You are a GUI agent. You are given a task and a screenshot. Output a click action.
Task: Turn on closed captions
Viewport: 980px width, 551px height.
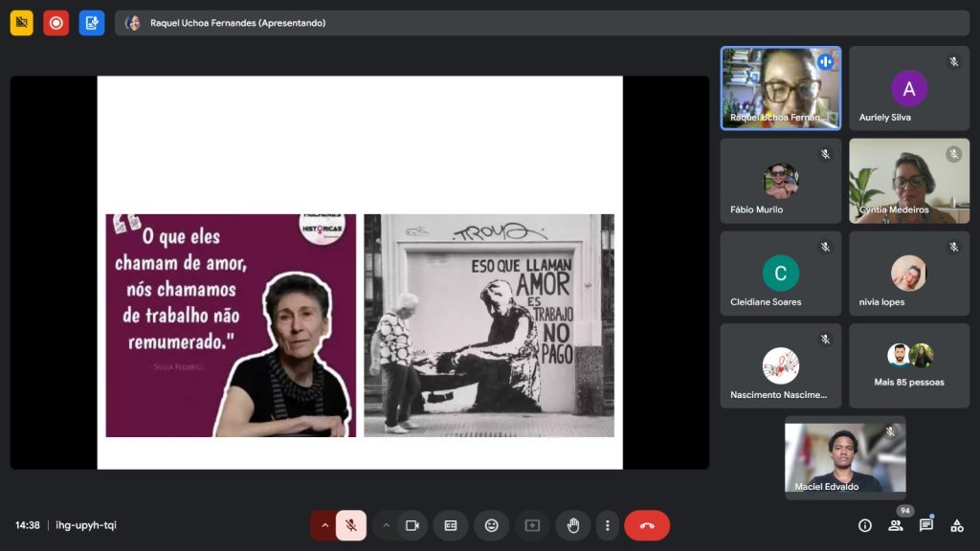(x=451, y=525)
